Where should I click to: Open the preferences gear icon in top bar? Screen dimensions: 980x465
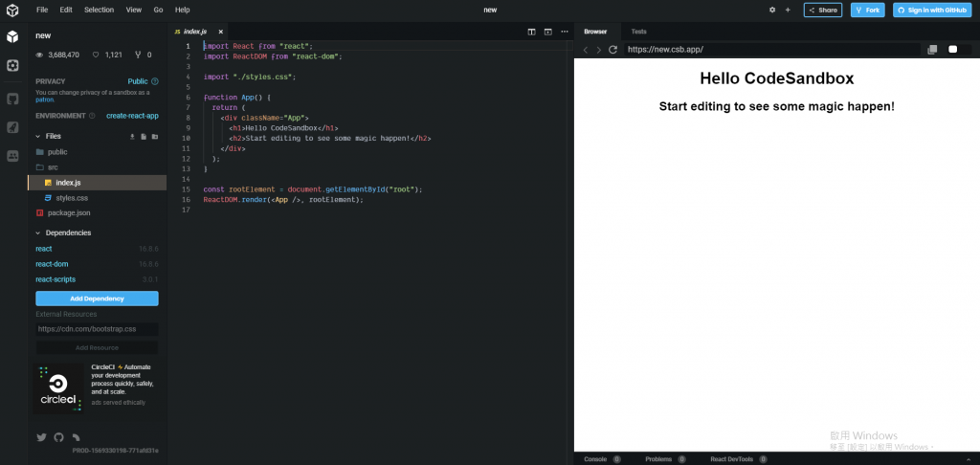(x=772, y=10)
